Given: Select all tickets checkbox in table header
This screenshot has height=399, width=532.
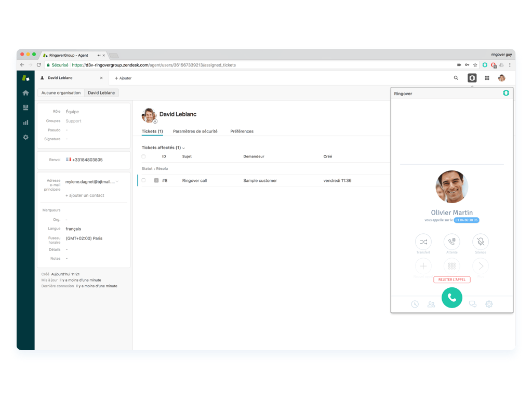Looking at the screenshot, I should pos(143,156).
